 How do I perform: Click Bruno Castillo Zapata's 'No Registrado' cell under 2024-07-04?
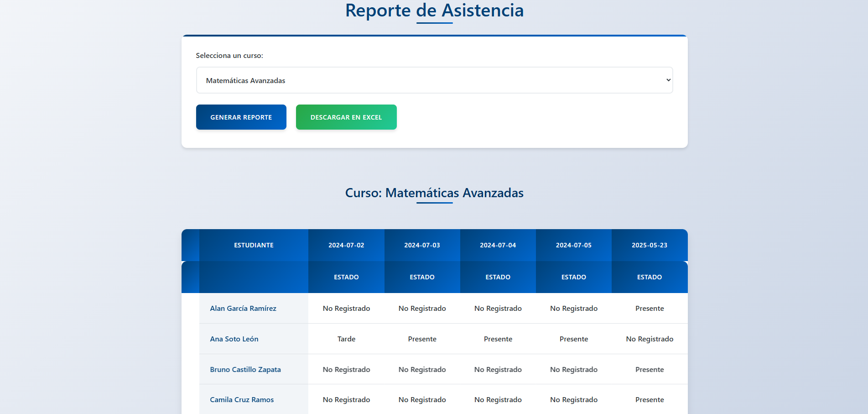[498, 369]
